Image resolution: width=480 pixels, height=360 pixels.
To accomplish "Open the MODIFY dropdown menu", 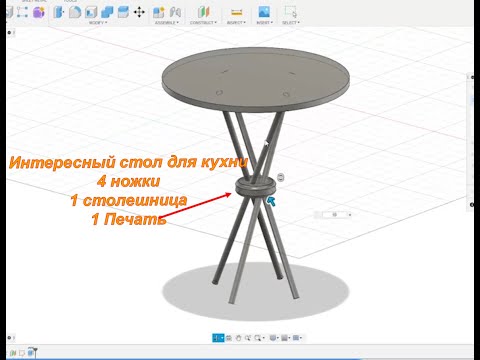I will point(98,23).
